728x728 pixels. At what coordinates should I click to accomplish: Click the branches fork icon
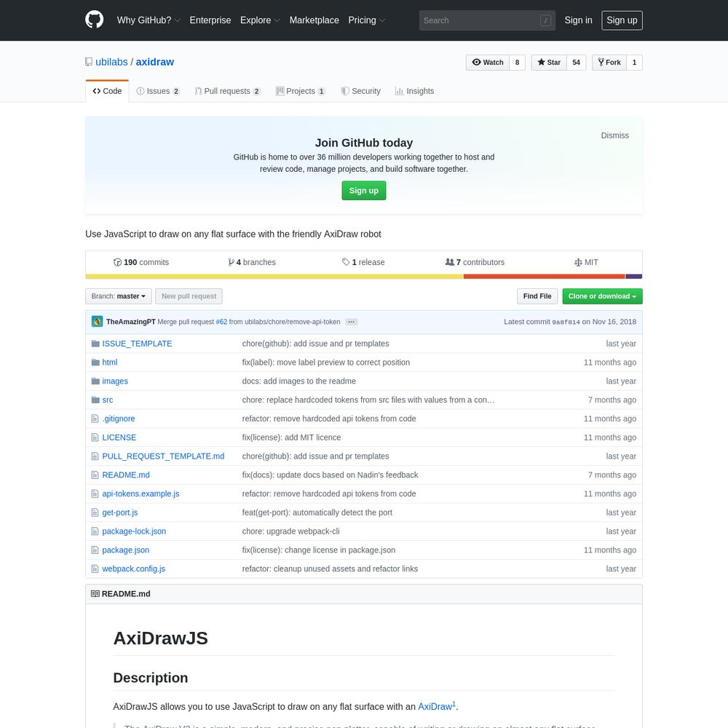click(231, 262)
